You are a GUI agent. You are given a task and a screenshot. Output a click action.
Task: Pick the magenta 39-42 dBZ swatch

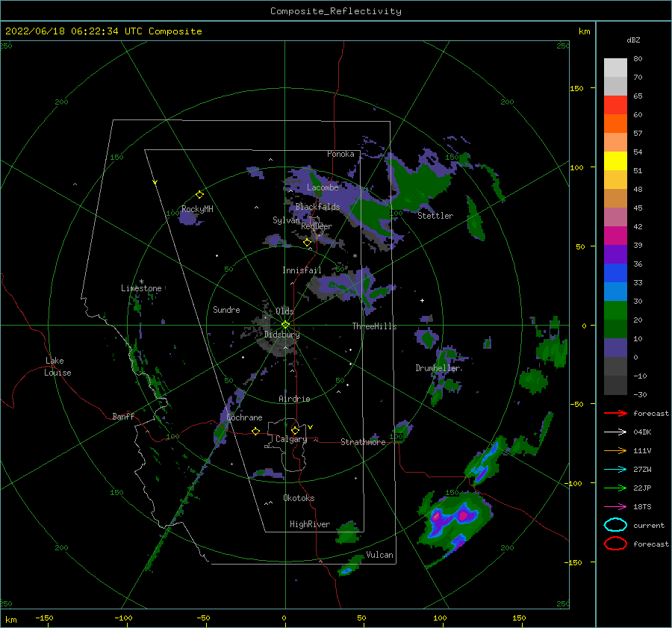pyautogui.click(x=615, y=236)
